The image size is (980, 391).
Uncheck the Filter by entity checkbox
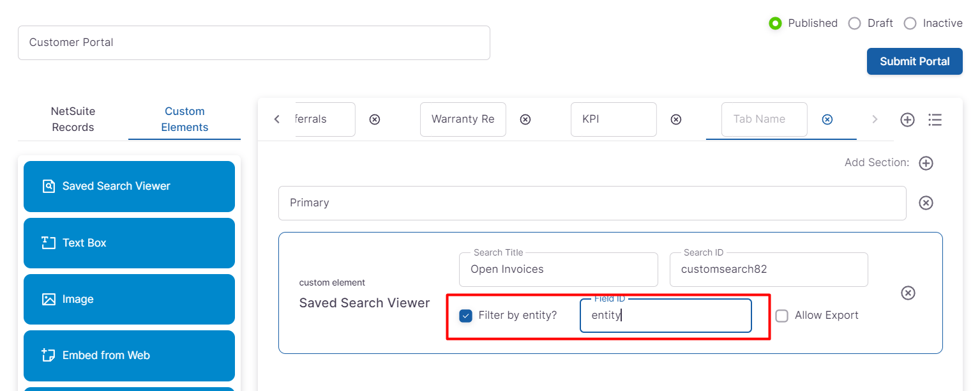pyautogui.click(x=466, y=316)
